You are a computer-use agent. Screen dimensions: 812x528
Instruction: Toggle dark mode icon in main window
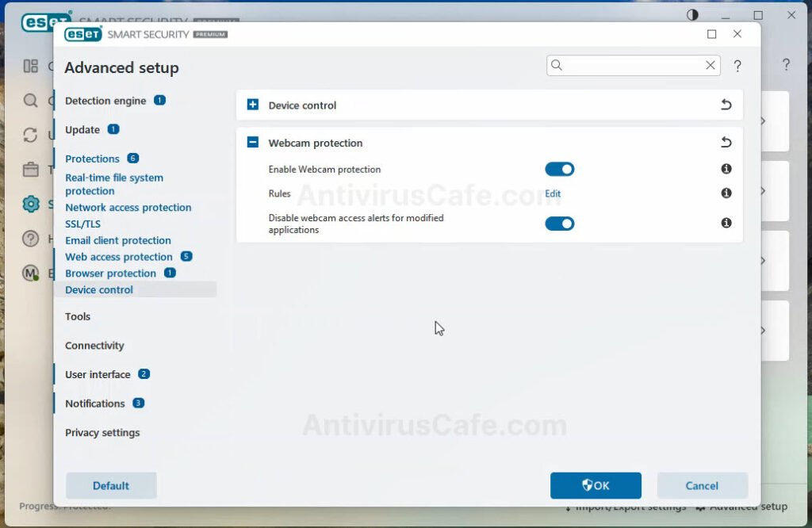[x=692, y=15]
